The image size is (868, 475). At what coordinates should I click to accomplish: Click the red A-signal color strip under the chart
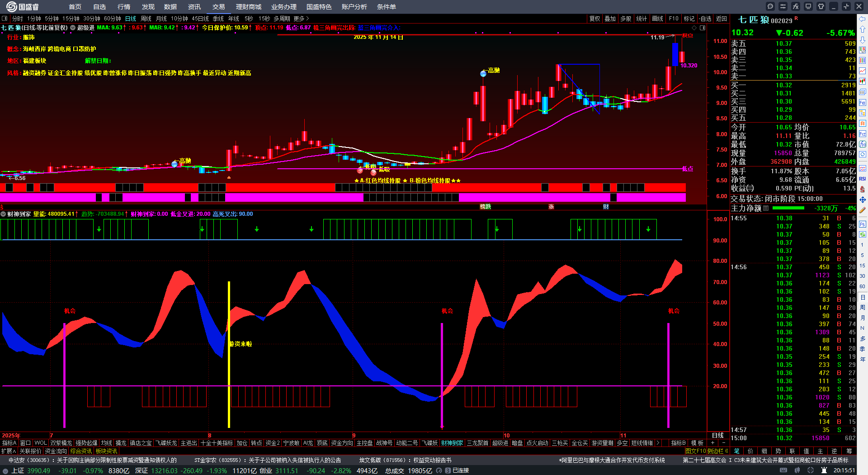(343, 187)
